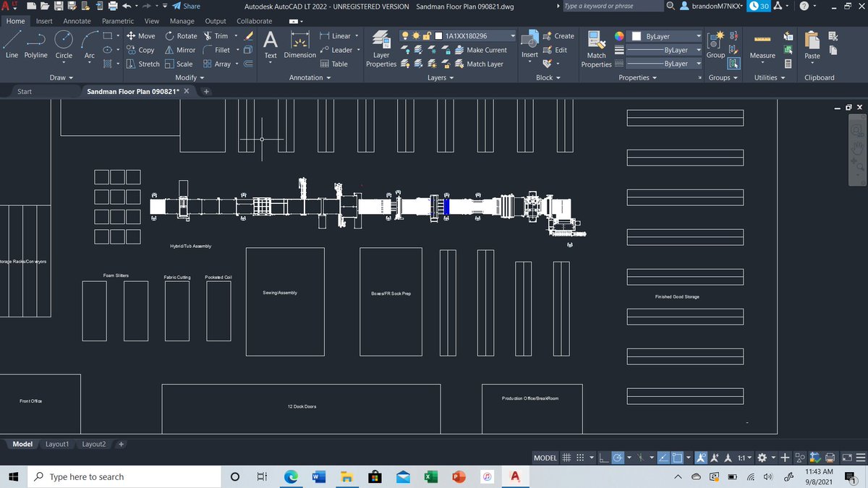Activate the Rotate command
The height and width of the screenshot is (488, 868).
(x=181, y=36)
